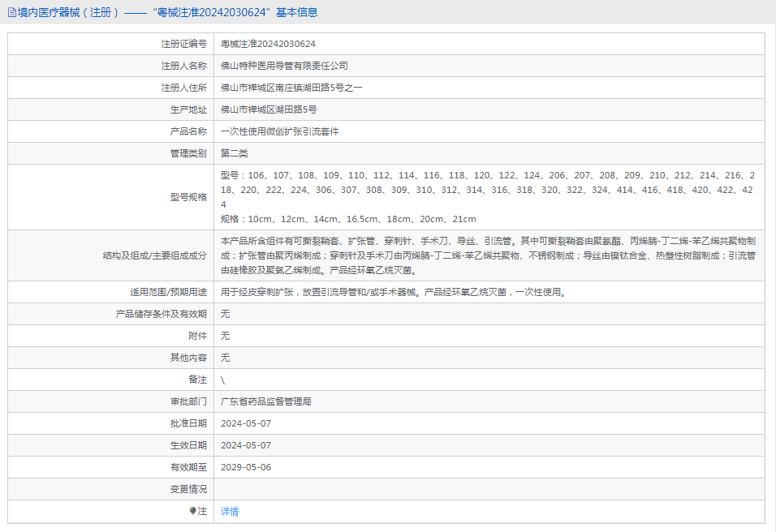776x532 pixels.
Task: Click the 产品储存条件及有效期 label
Action: tap(162, 314)
